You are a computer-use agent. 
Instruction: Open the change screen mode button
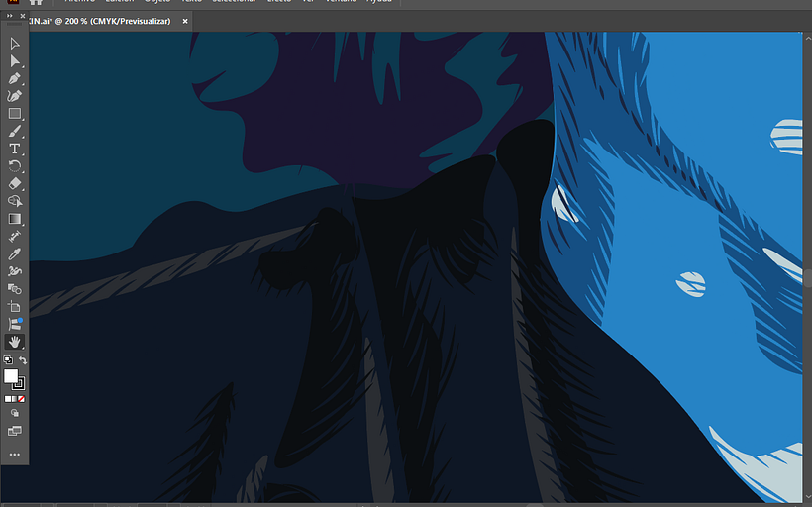15,432
